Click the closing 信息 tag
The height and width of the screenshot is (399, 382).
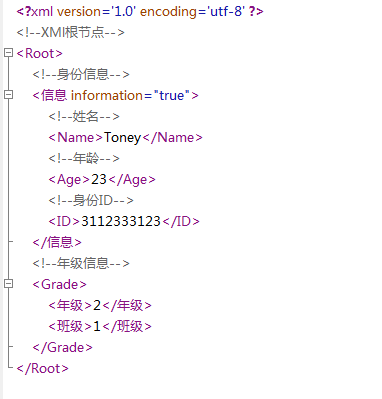(57, 242)
